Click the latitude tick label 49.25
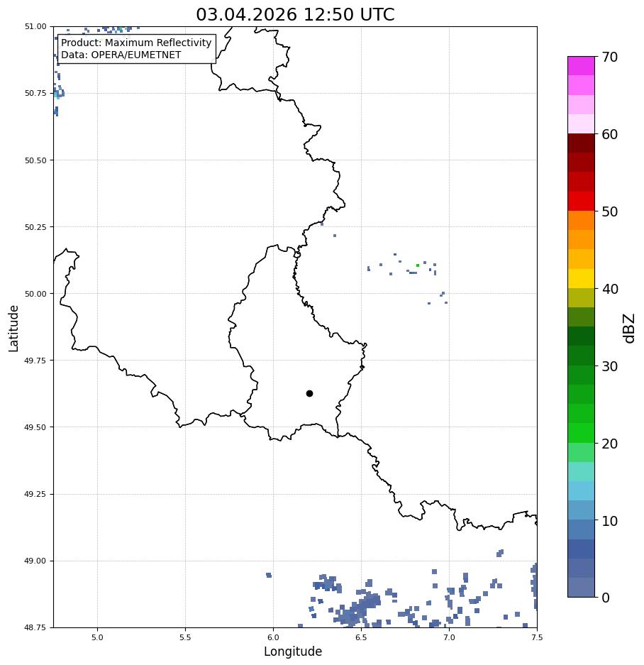This screenshot has height=665, width=644. (35, 494)
